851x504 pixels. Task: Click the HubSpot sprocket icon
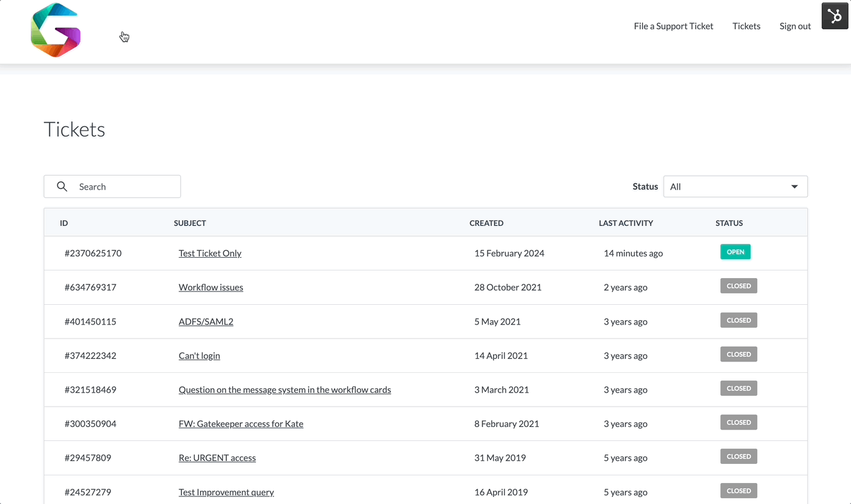(834, 15)
